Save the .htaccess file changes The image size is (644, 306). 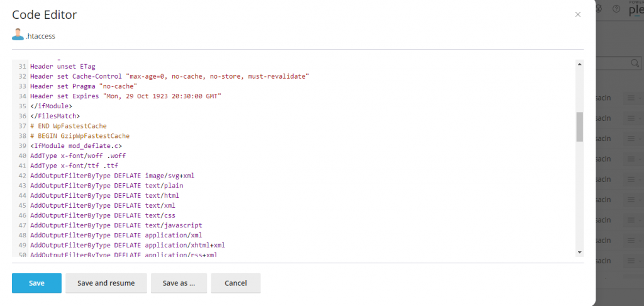pos(36,283)
